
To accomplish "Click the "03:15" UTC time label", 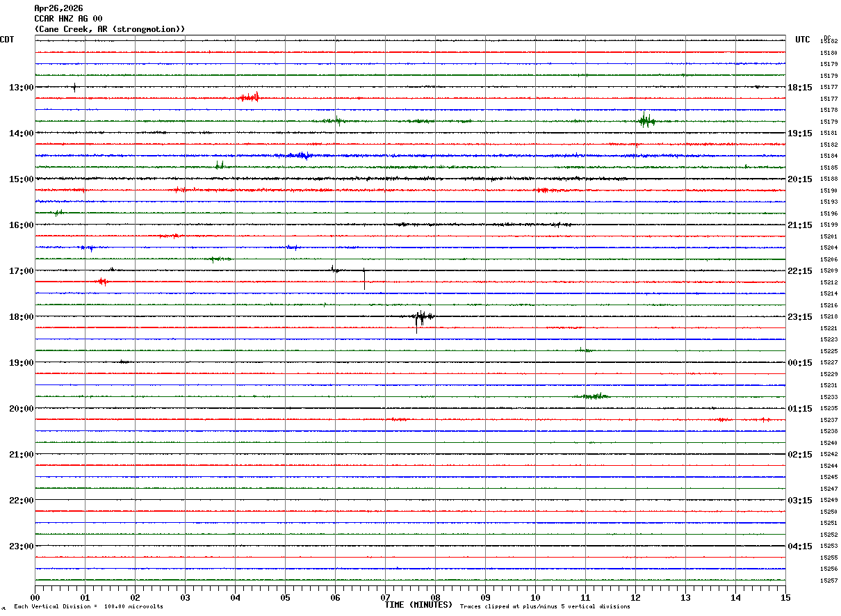I will [800, 501].
